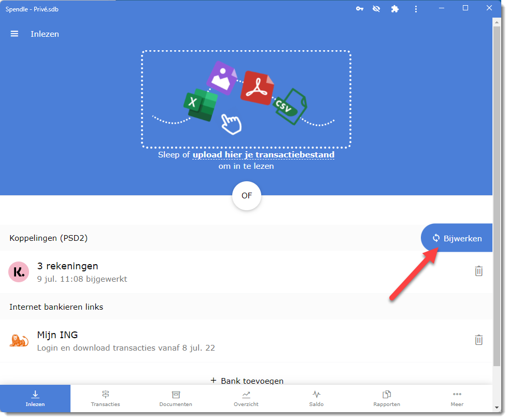
Task: Click the Koppelingen (PSD2) heading
Action: pyautogui.click(x=48, y=238)
